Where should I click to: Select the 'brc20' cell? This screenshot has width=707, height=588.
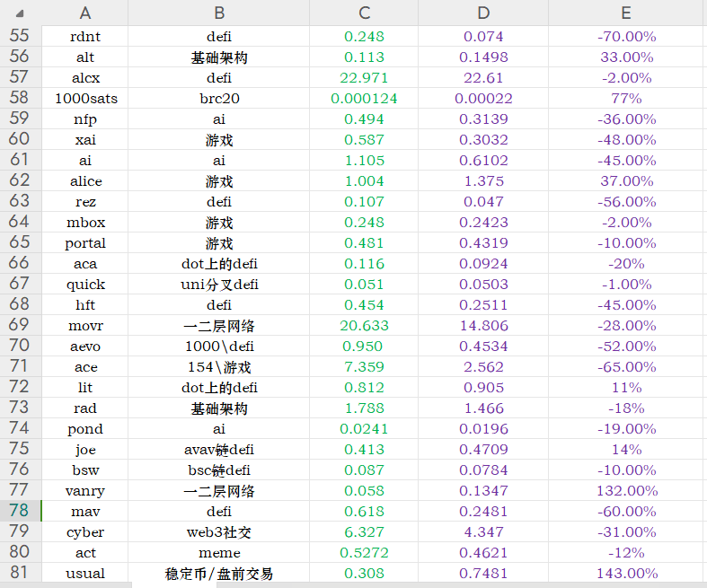(218, 98)
